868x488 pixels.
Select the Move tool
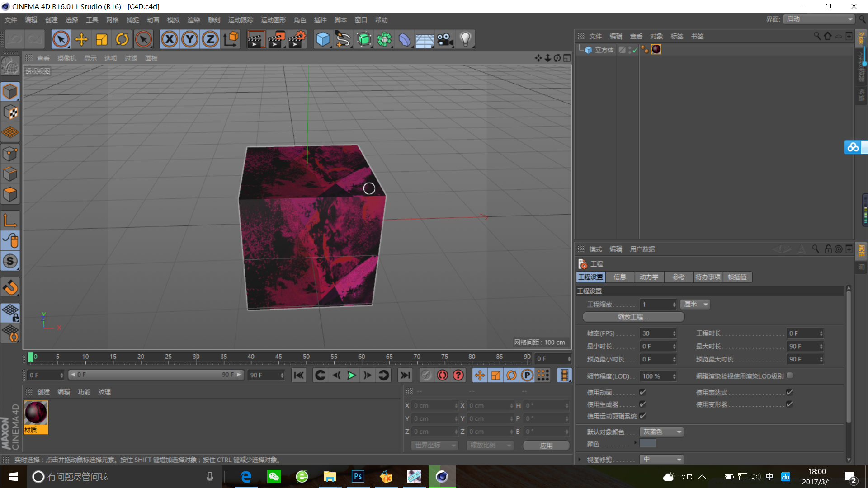coord(81,39)
